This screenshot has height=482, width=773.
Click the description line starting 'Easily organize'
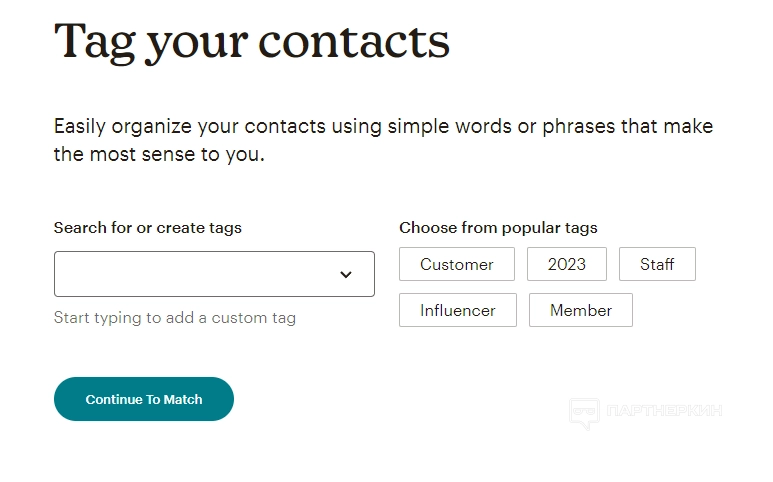[383, 127]
